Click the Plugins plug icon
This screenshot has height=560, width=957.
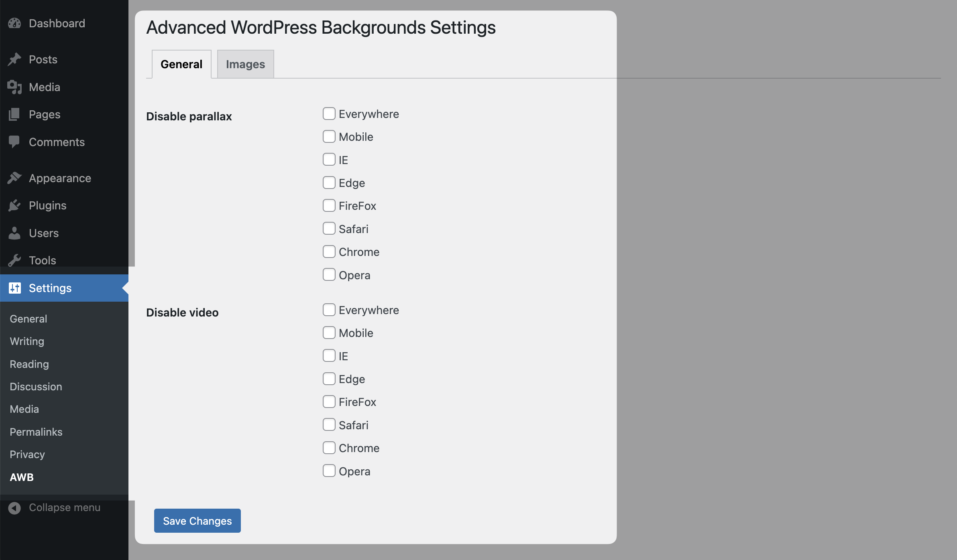[x=14, y=205]
